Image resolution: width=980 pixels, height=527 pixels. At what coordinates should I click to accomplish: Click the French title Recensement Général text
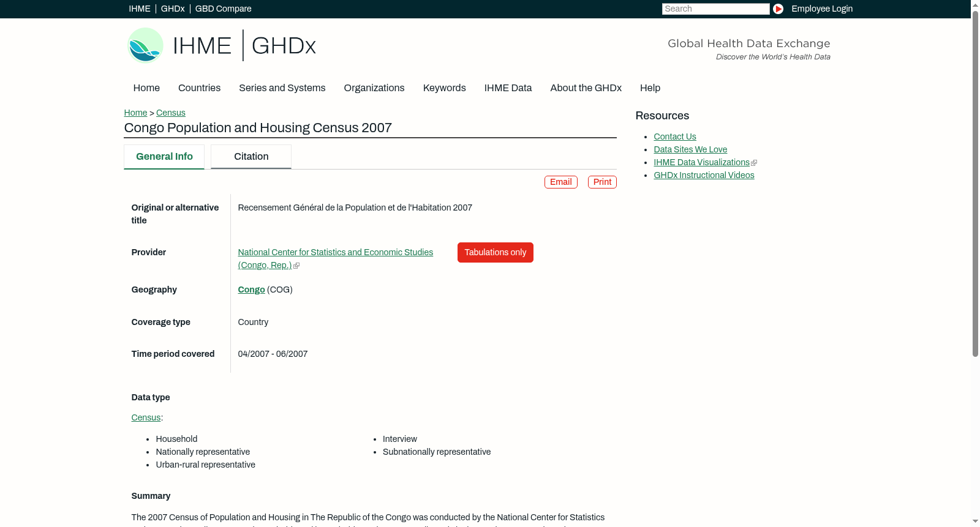[x=355, y=207]
